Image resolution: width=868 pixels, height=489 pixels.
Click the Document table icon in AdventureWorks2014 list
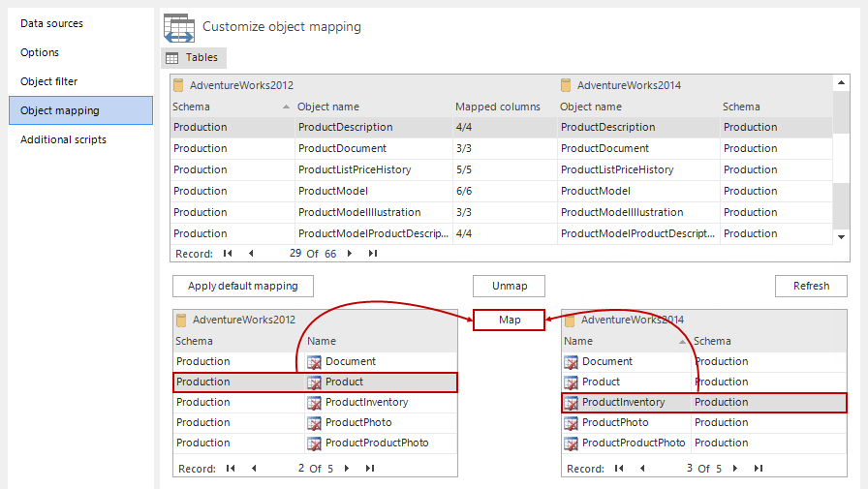(x=571, y=362)
